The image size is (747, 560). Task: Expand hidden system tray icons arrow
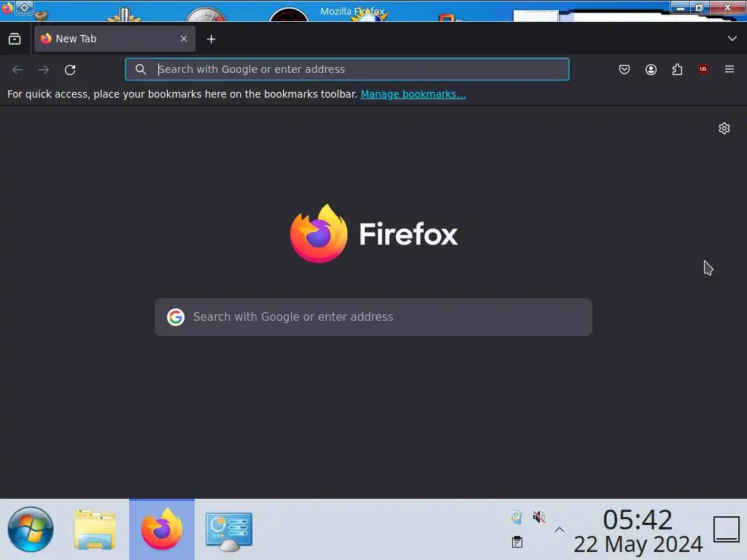560,529
